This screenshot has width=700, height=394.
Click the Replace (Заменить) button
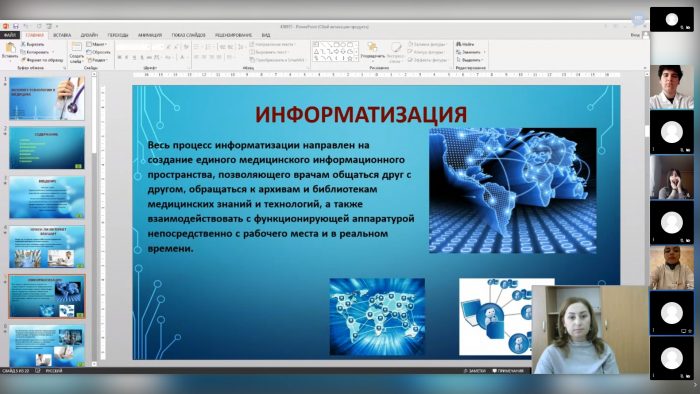pos(471,52)
